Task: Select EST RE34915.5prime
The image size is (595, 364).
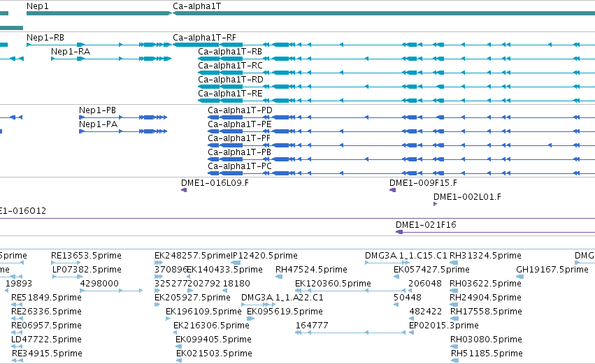Action: pos(47,354)
